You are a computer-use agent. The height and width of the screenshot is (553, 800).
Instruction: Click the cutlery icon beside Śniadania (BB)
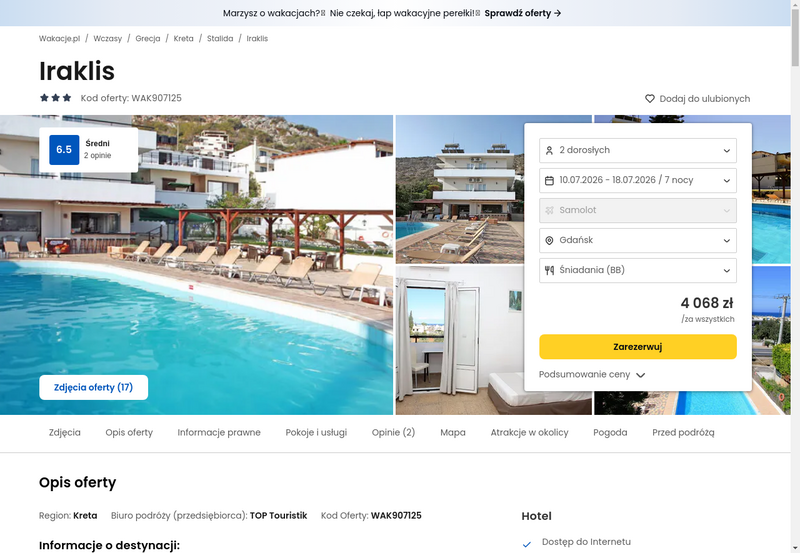549,270
